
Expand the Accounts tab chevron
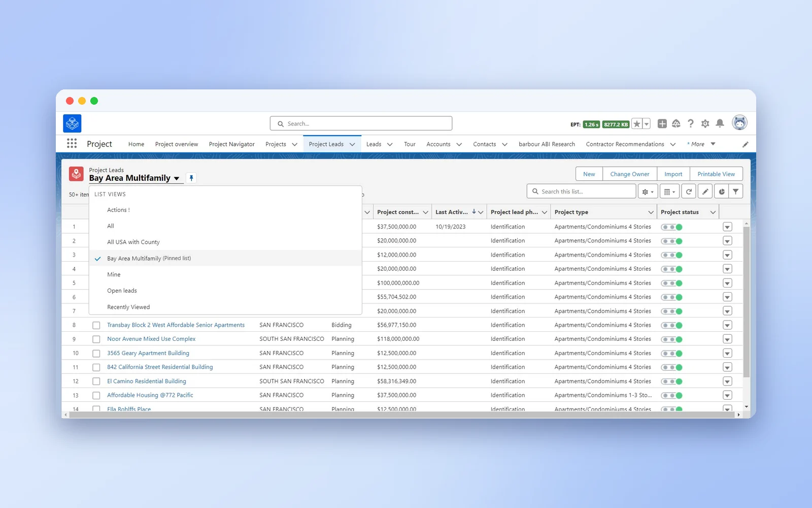point(459,144)
